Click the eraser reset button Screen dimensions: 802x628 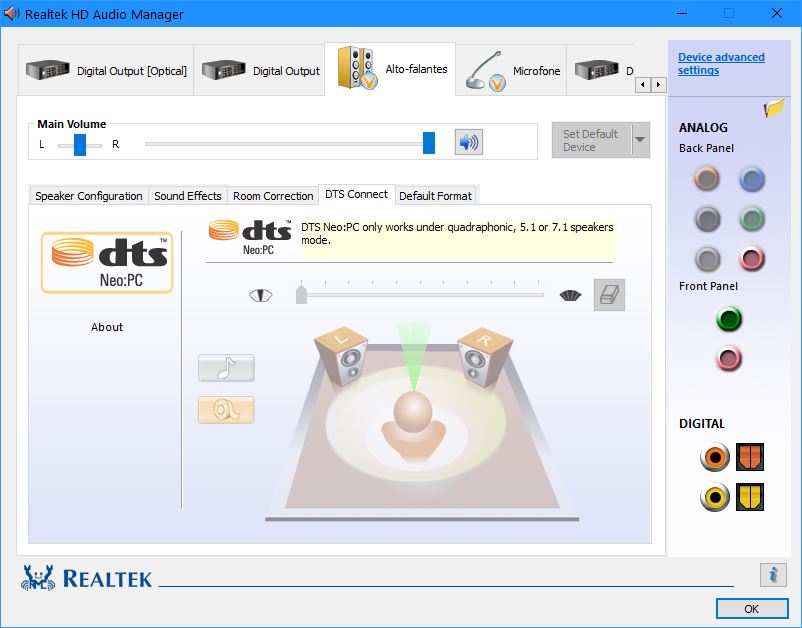click(609, 295)
